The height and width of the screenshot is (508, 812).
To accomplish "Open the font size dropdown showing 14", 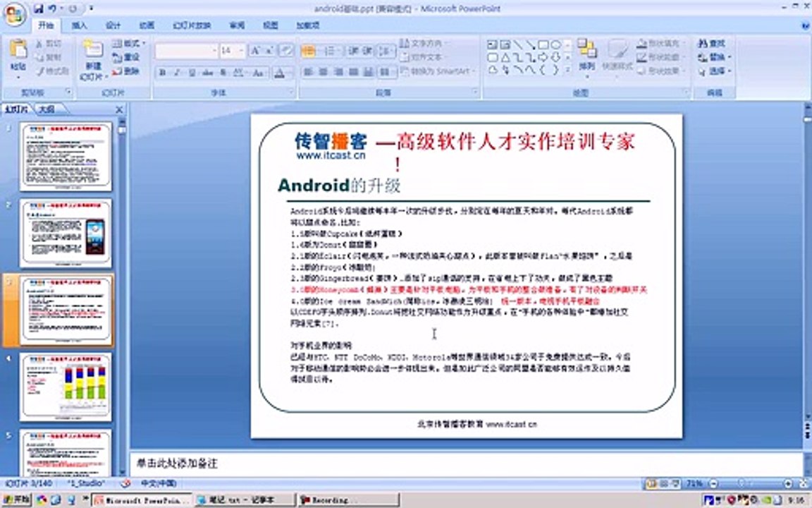I will (241, 50).
